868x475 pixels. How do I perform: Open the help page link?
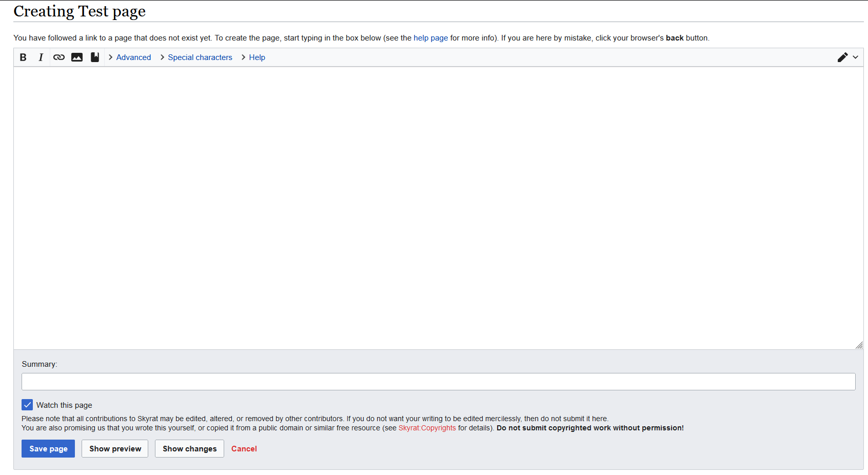(430, 38)
